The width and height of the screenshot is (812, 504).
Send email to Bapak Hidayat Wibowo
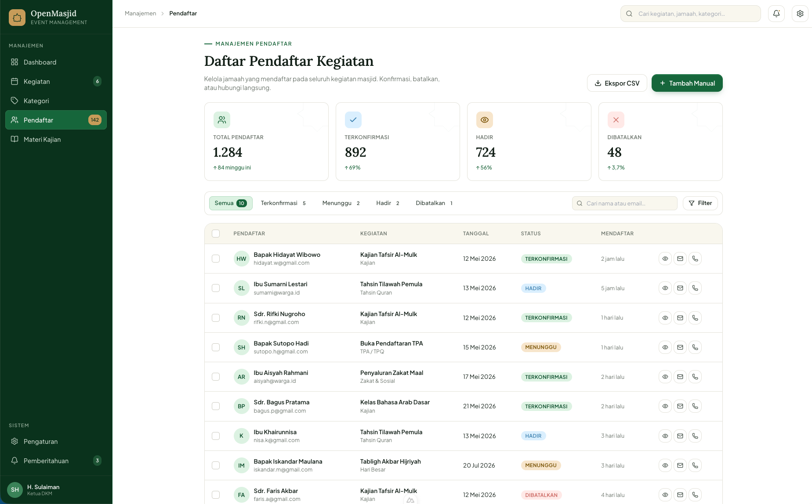[x=680, y=259]
